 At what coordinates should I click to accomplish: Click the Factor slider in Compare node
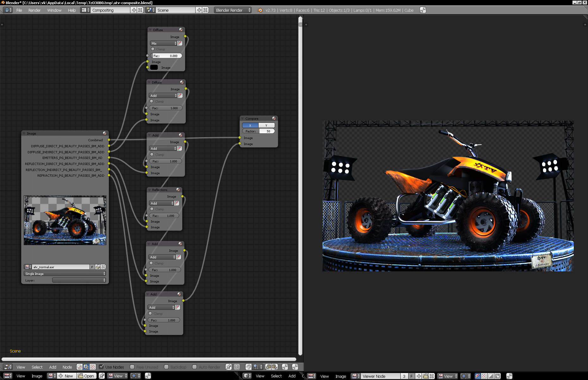pos(258,131)
